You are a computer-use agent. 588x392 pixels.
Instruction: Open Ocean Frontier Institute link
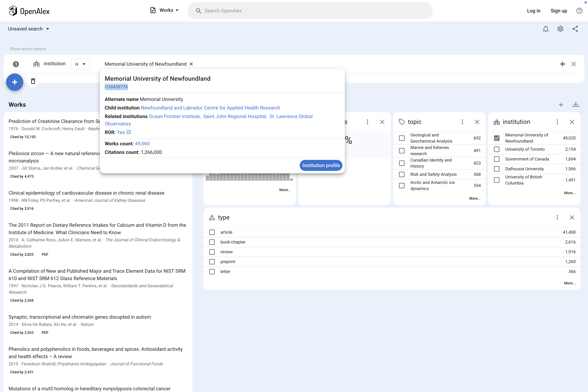click(174, 117)
